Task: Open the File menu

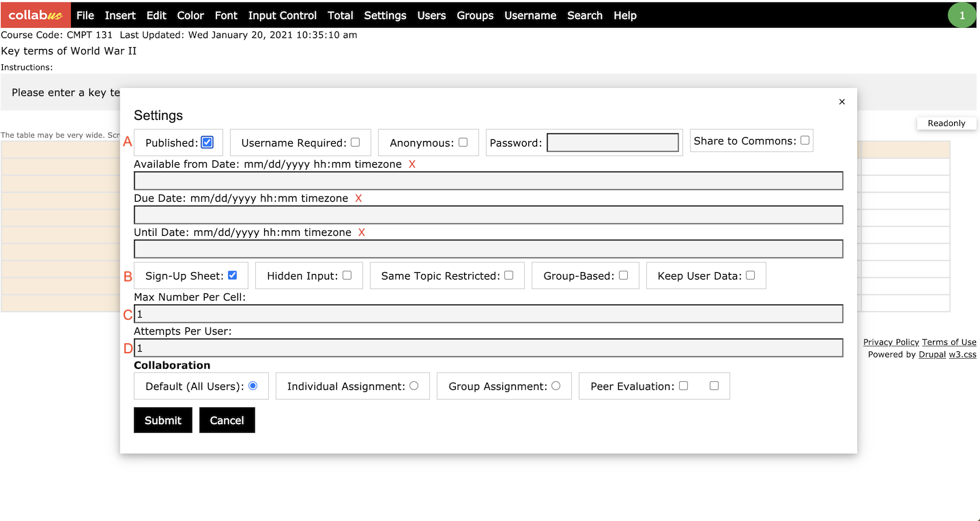Action: 85,15
